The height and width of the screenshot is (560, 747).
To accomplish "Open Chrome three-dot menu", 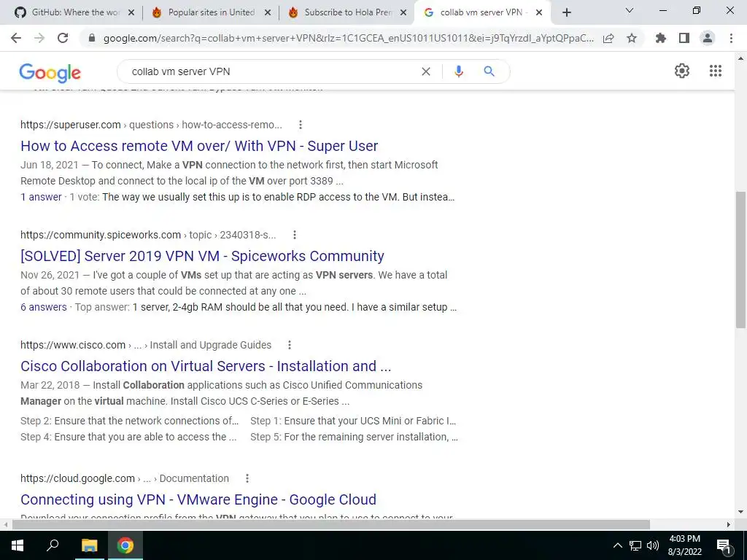I will 731,38.
